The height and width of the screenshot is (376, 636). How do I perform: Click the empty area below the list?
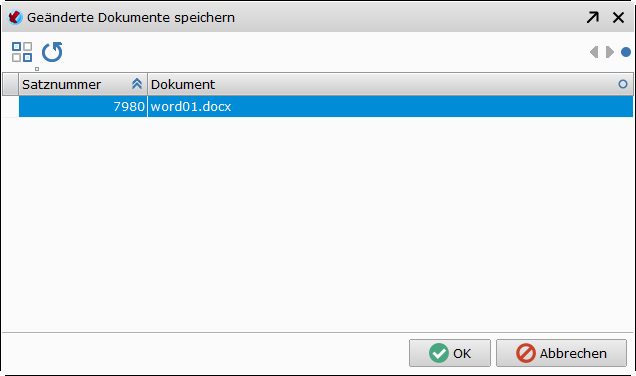click(x=318, y=224)
